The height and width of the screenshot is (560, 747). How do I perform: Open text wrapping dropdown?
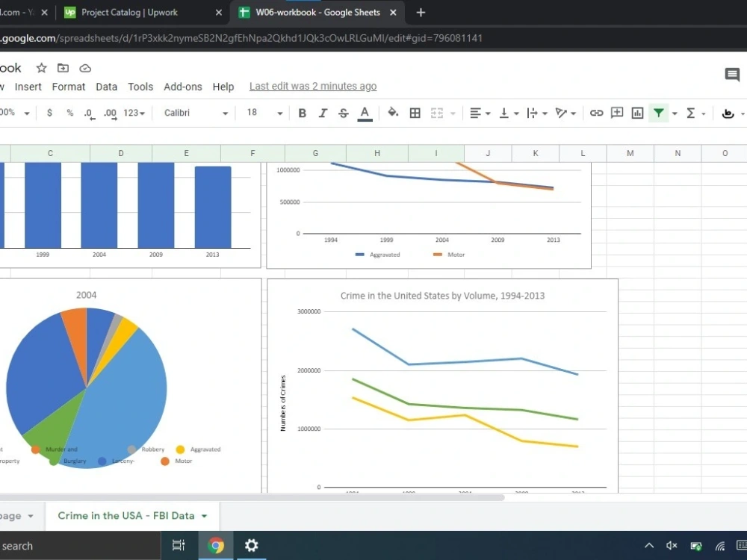pyautogui.click(x=537, y=113)
